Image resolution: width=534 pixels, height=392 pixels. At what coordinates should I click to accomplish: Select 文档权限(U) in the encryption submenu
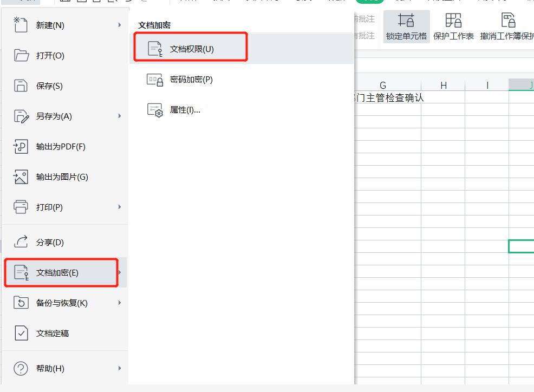[x=188, y=48]
